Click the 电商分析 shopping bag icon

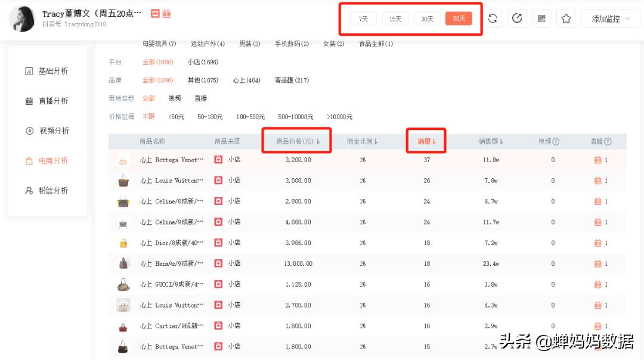[x=29, y=161]
